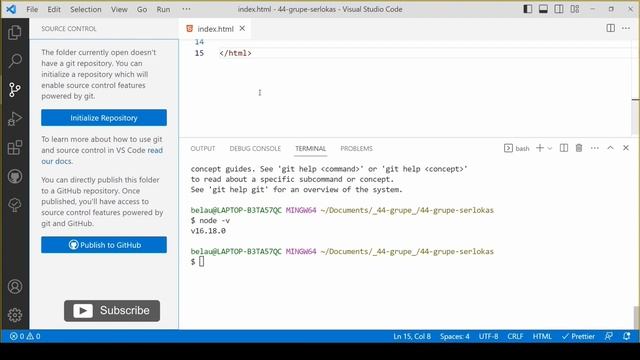This screenshot has height=360, width=640.
Task: Split the terminal panel
Action: [x=564, y=148]
